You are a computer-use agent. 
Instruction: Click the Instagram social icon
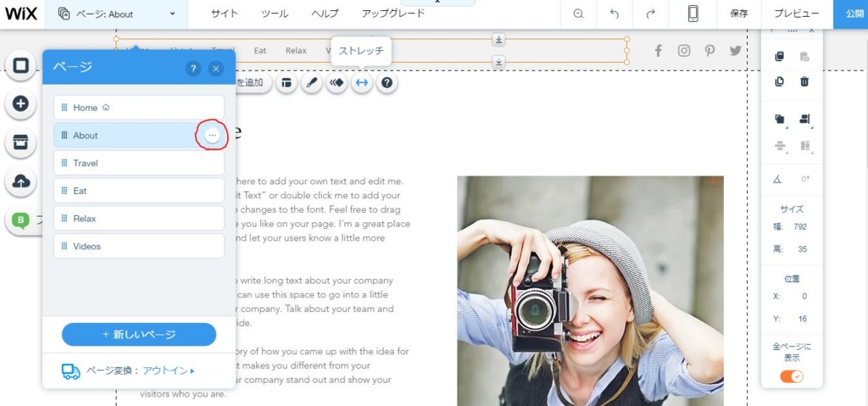(x=684, y=51)
